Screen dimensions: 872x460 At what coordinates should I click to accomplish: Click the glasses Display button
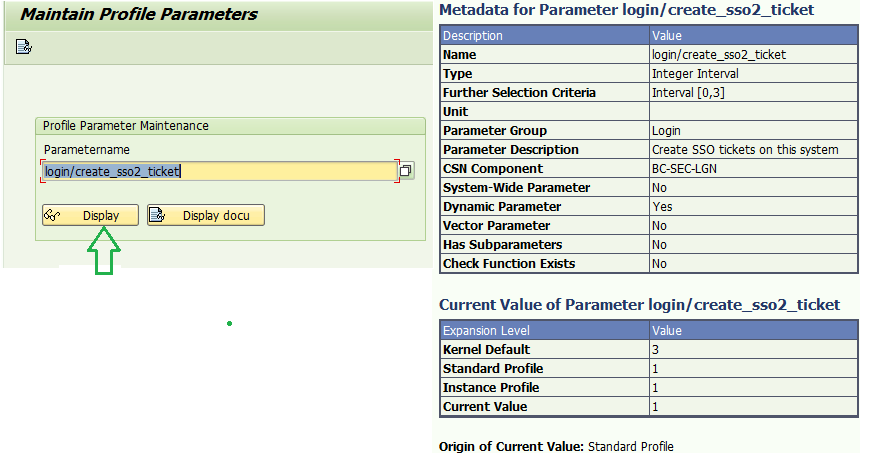point(90,215)
